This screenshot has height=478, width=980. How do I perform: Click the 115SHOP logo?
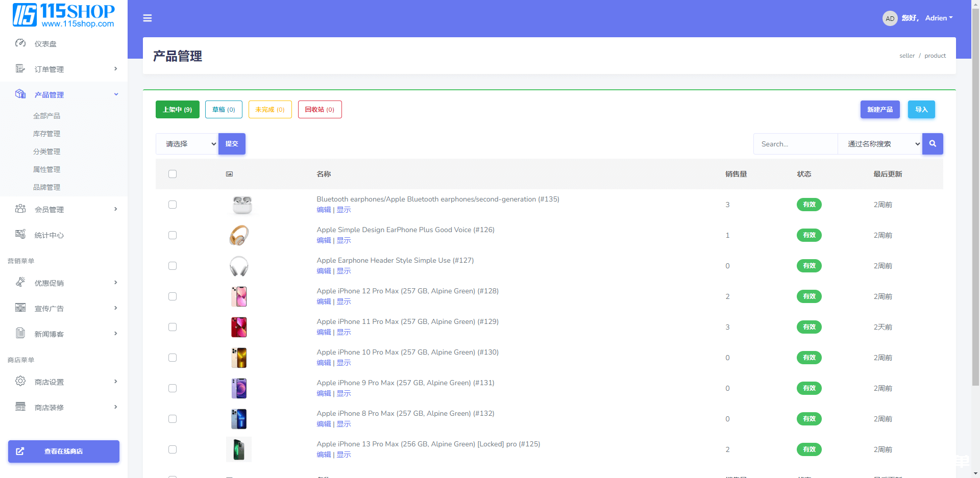(64, 15)
